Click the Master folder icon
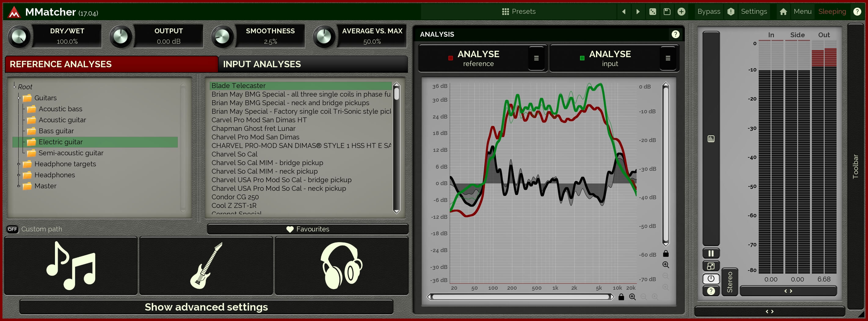Screen dimensions: 868x321 [27, 186]
